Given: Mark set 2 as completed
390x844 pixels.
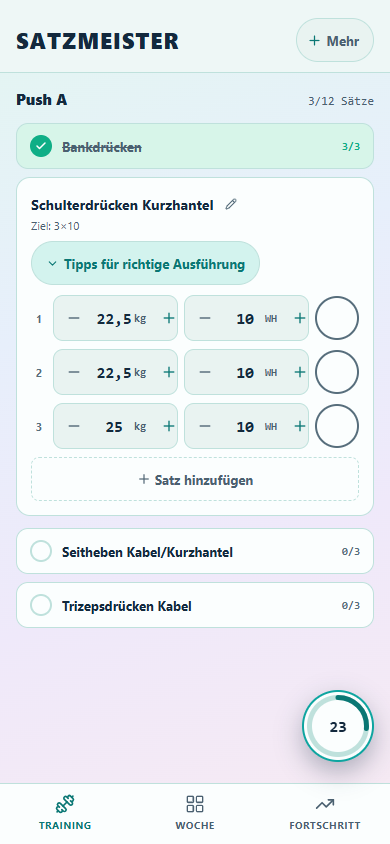Looking at the screenshot, I should coord(337,372).
